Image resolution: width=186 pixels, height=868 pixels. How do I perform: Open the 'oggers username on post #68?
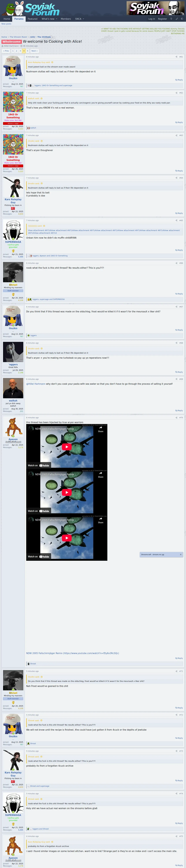[x=13, y=365]
